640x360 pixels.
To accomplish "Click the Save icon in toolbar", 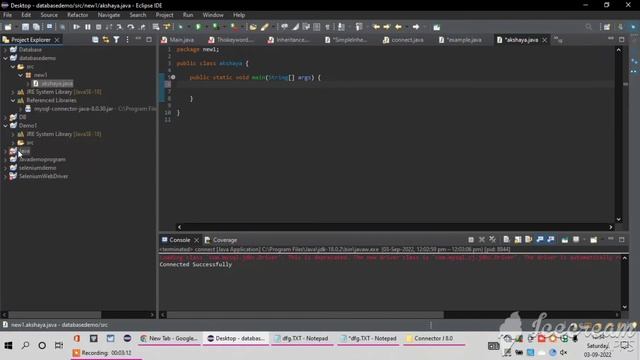I will [x=25, y=27].
